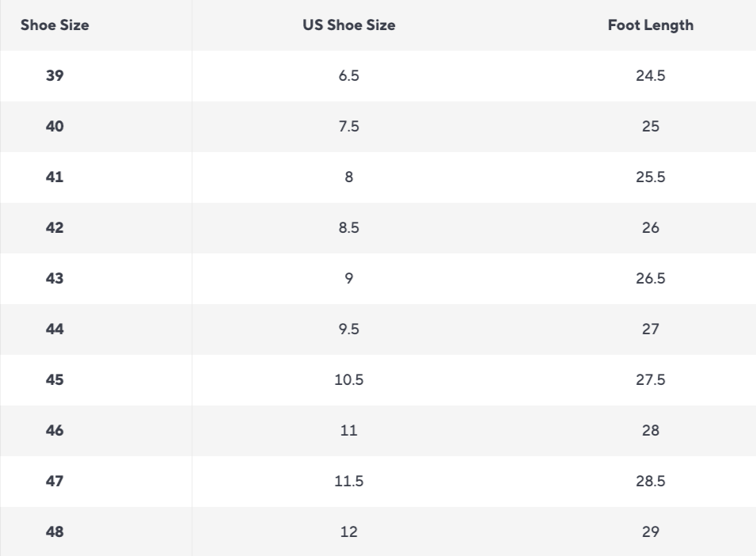
Task: Select shoe size 46 cell
Action: point(55,431)
